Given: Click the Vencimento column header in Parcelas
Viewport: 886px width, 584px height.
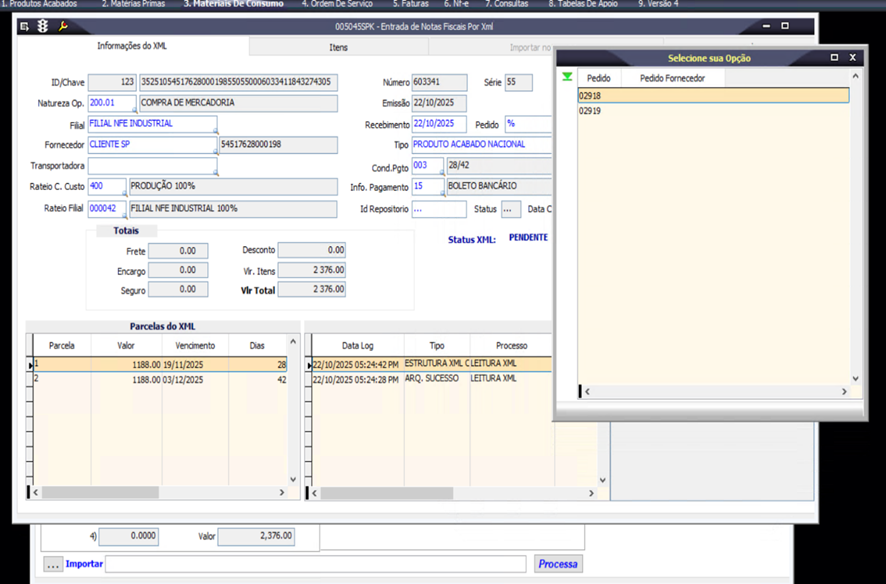Looking at the screenshot, I should click(x=196, y=346).
